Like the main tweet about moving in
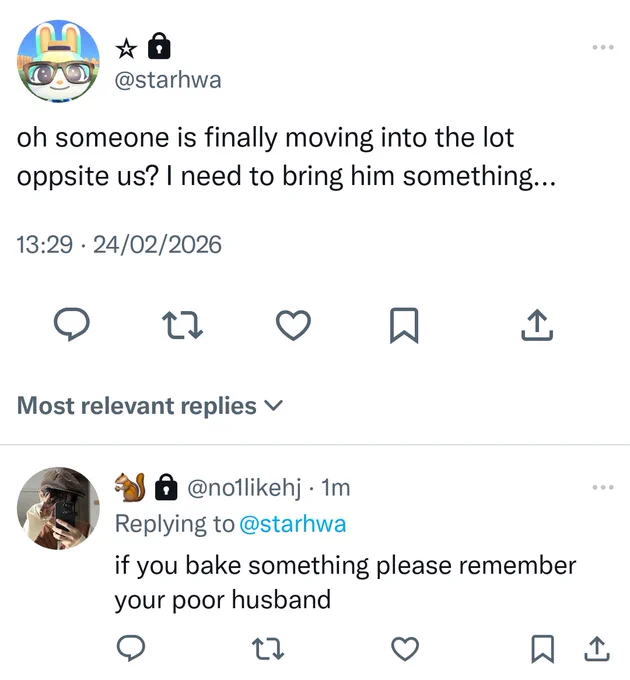 click(x=294, y=325)
